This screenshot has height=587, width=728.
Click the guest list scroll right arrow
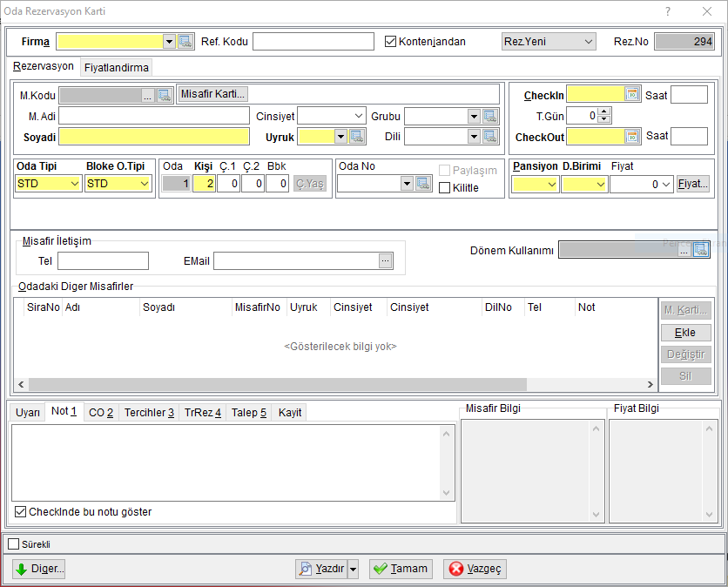650,385
